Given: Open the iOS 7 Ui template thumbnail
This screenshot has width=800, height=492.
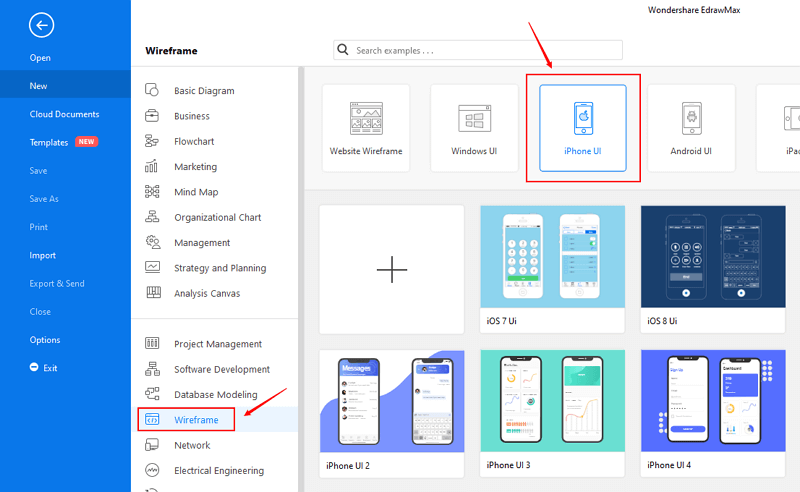Looking at the screenshot, I should (553, 257).
